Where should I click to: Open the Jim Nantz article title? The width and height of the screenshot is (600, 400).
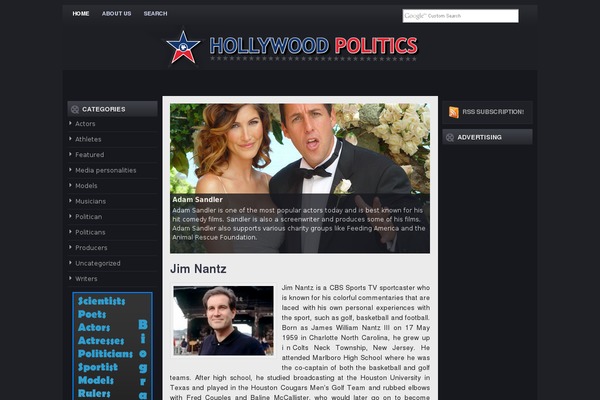pos(198,269)
